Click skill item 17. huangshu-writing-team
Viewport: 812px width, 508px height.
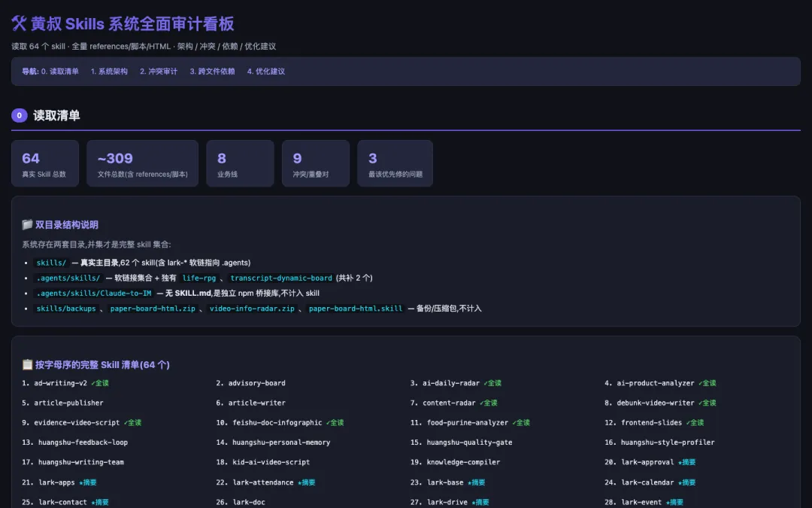pyautogui.click(x=73, y=462)
